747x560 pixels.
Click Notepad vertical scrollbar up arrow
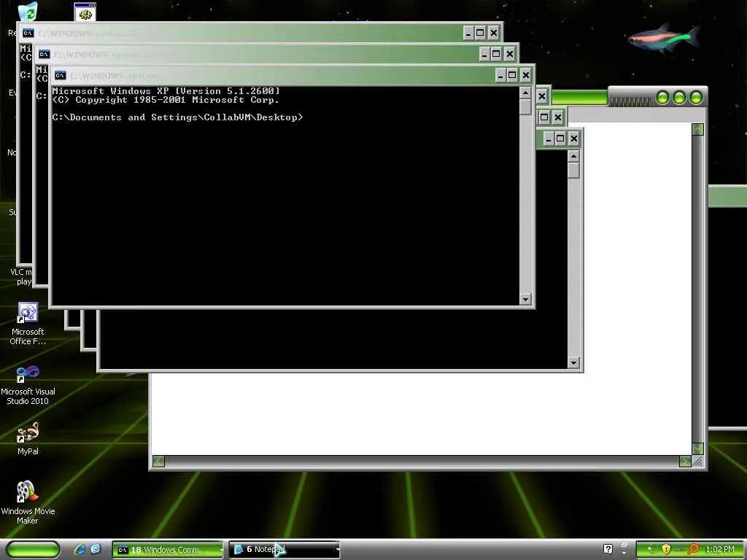pyautogui.click(x=698, y=130)
